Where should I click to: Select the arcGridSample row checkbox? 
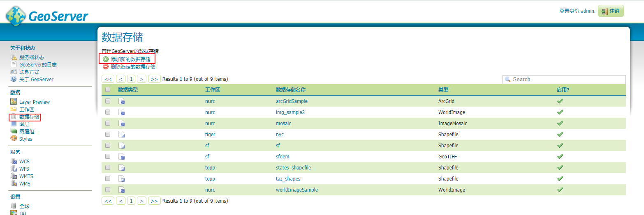tap(108, 101)
